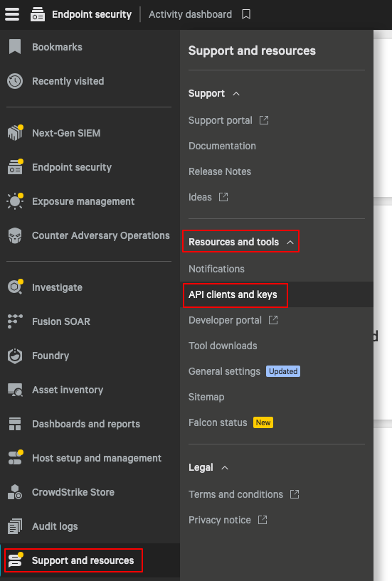This screenshot has height=581, width=392.
Task: Open the Falcon status link
Action: tap(218, 422)
